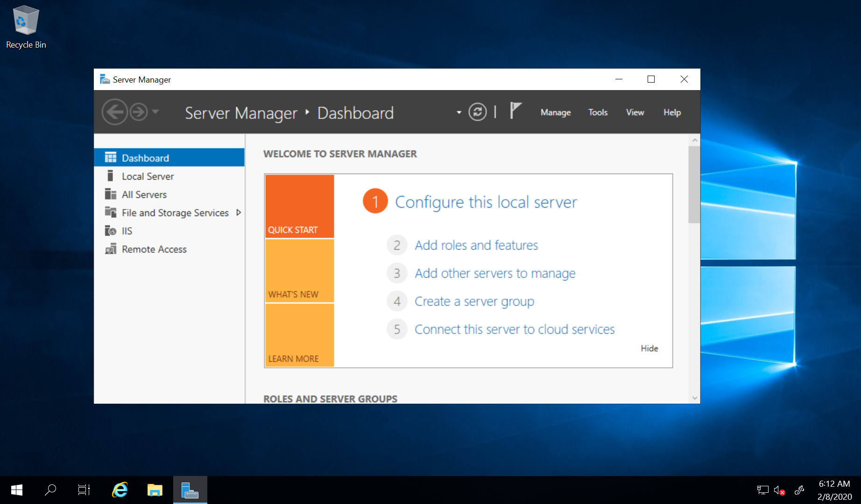Viewport: 861px width, 504px height.
Task: Click the step 4 number circle
Action: pyautogui.click(x=397, y=301)
